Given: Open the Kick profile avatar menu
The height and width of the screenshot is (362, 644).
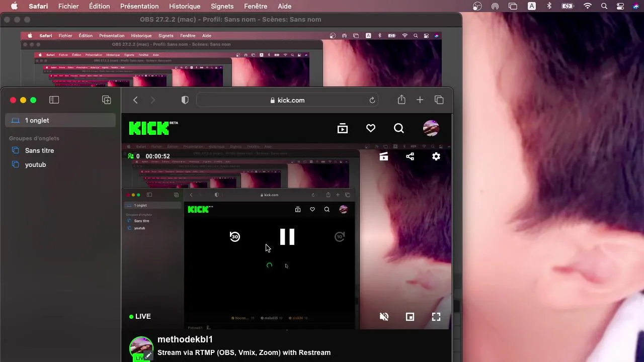Looking at the screenshot, I should coord(431,128).
